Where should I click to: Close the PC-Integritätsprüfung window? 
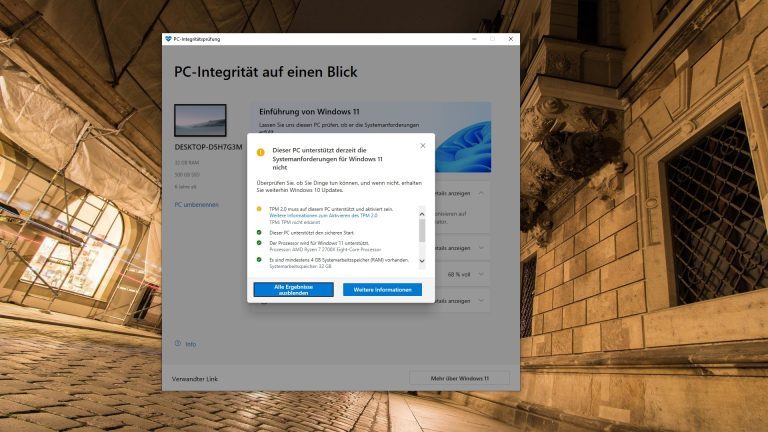511,39
